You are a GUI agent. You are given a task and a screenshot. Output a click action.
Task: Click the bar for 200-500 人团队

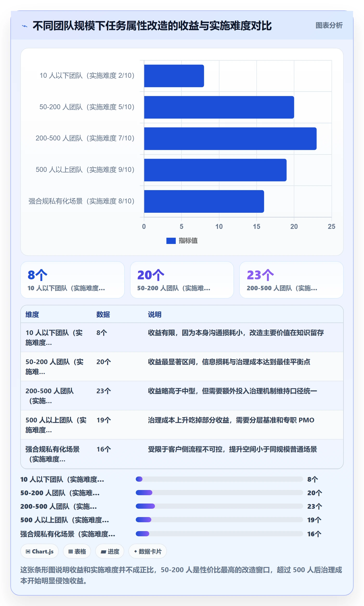click(230, 139)
